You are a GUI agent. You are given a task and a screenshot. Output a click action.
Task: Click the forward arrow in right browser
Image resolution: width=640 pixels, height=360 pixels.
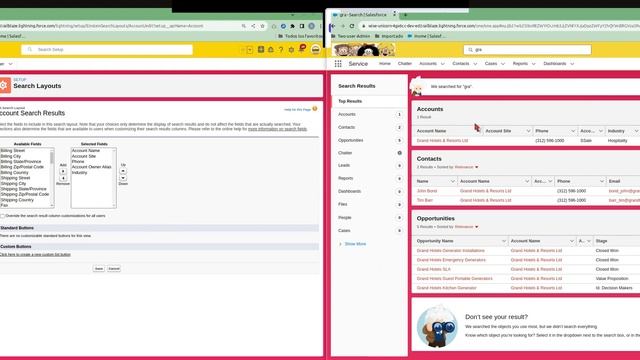click(x=342, y=26)
